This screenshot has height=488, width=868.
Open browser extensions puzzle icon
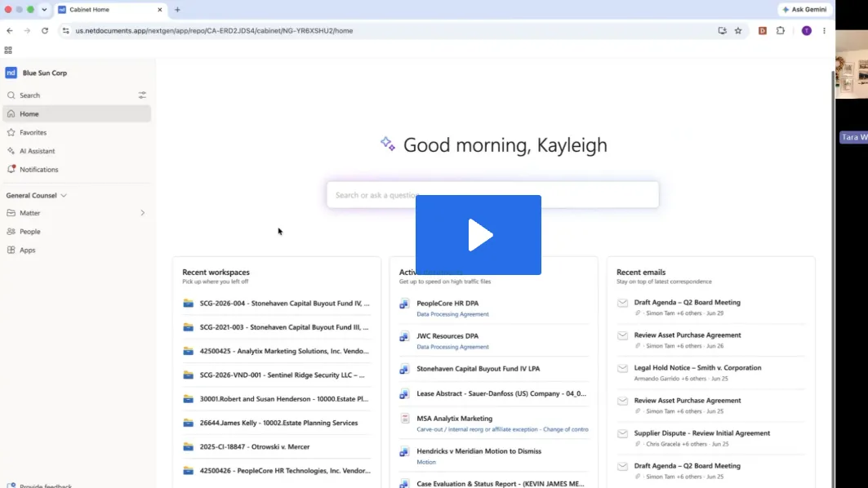click(781, 31)
